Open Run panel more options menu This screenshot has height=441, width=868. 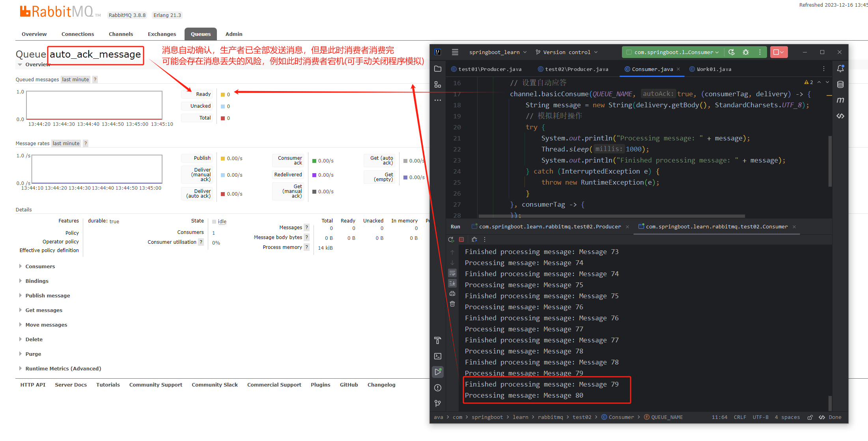click(x=485, y=239)
